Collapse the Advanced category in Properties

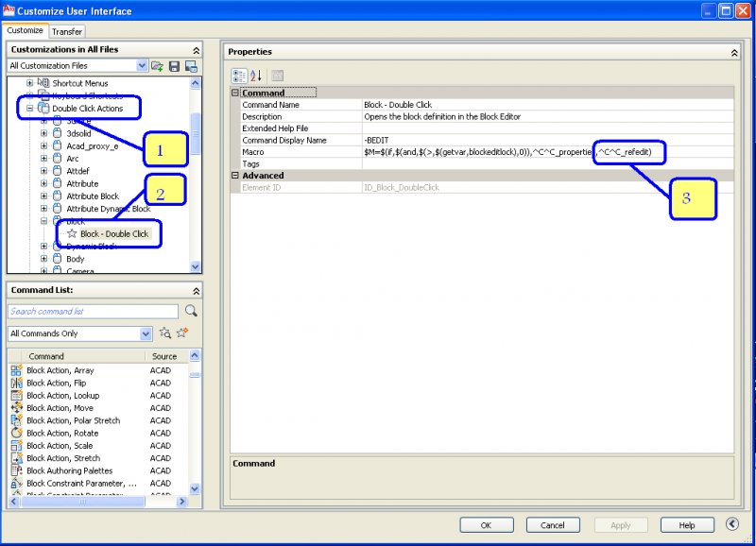235,176
